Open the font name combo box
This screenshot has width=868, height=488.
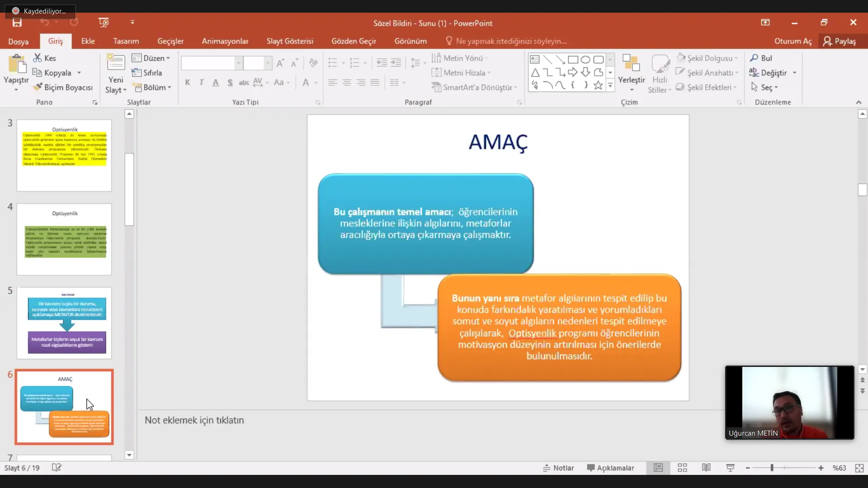click(211, 63)
